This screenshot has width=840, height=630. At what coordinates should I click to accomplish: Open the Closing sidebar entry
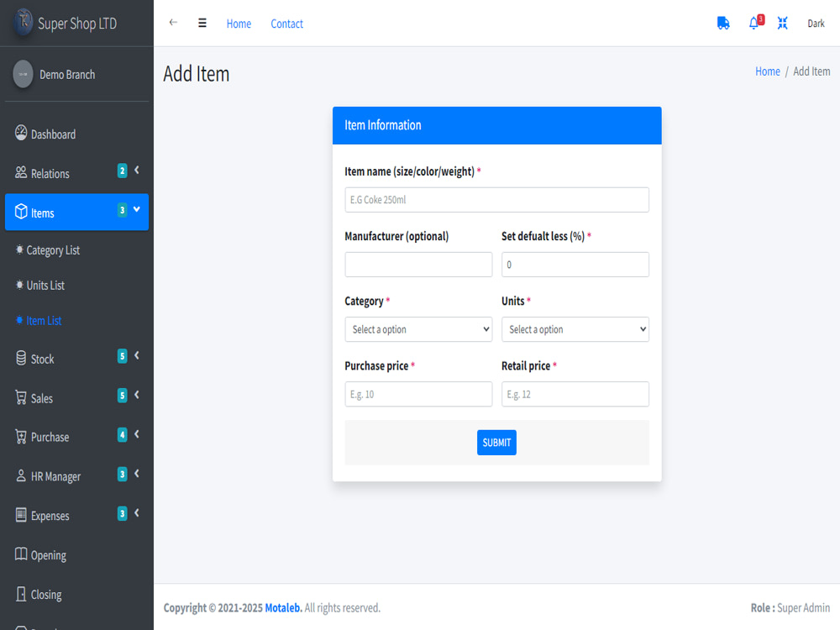point(76,595)
